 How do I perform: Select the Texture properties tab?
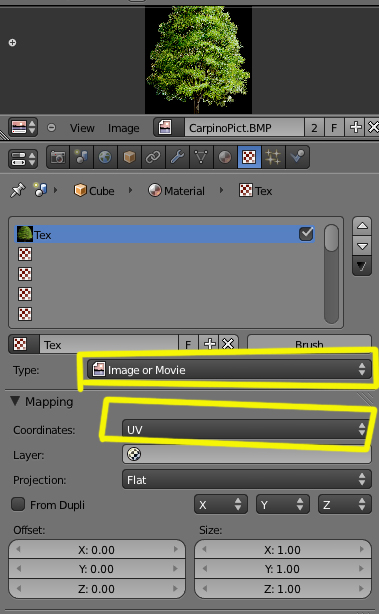point(249,157)
